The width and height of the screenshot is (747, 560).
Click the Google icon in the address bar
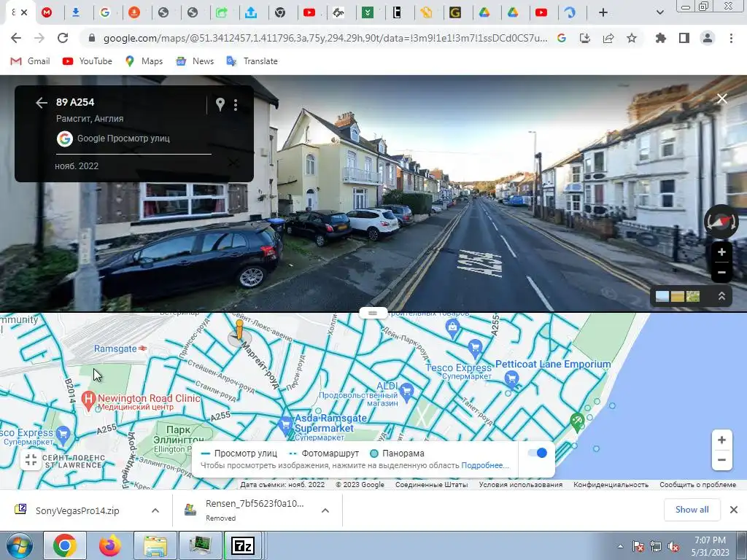click(x=562, y=38)
